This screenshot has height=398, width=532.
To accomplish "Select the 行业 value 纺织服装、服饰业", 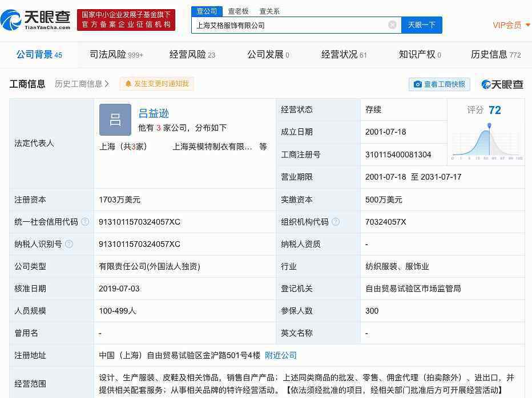I will [x=397, y=266].
